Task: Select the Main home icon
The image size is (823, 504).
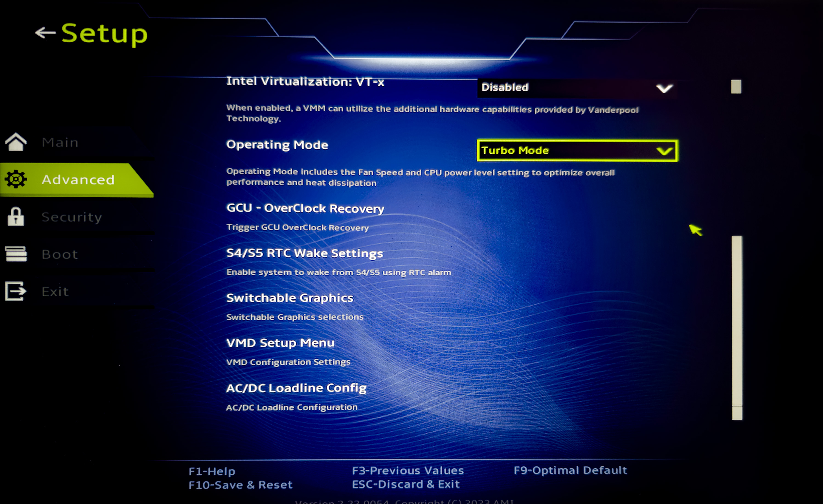Action: 16,142
